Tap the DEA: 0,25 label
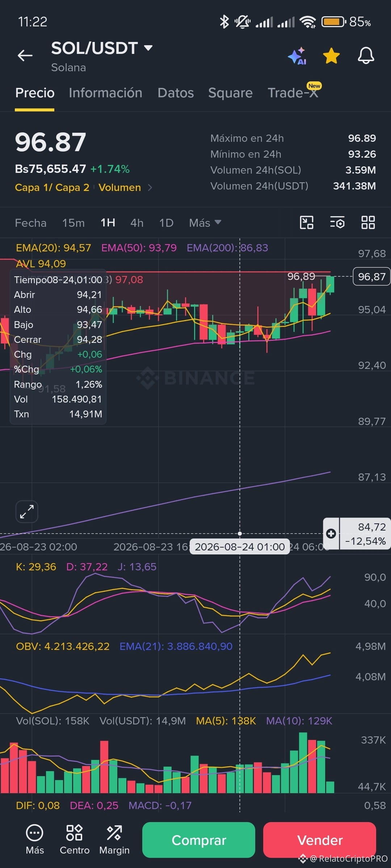The width and height of the screenshot is (391, 868). pos(94,805)
